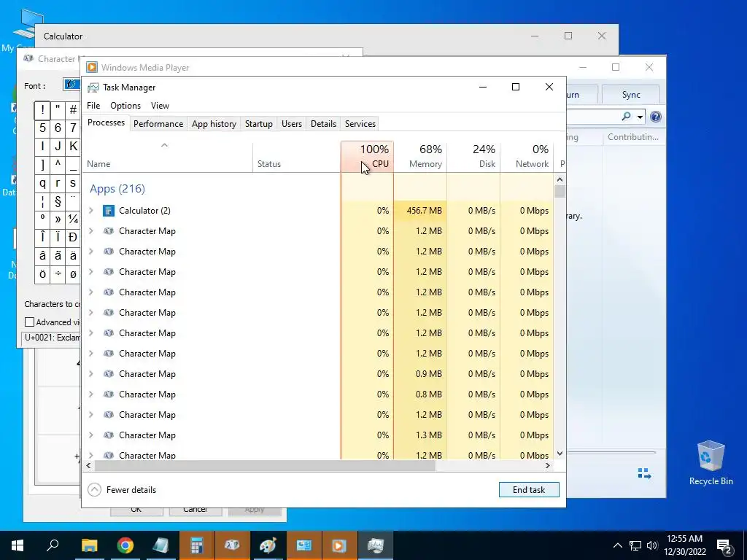The image size is (747, 560).
Task: Switch to Character Map via taskbar icon
Action: (232, 545)
